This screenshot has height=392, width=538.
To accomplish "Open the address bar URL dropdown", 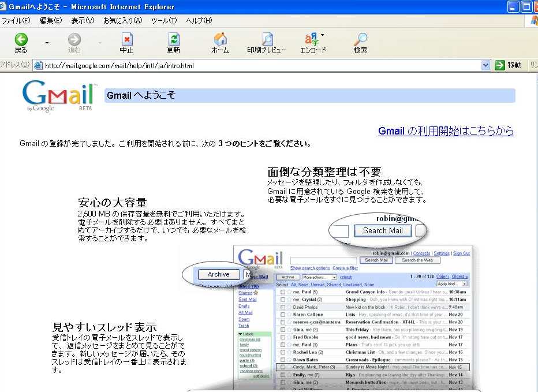I will (485, 65).
